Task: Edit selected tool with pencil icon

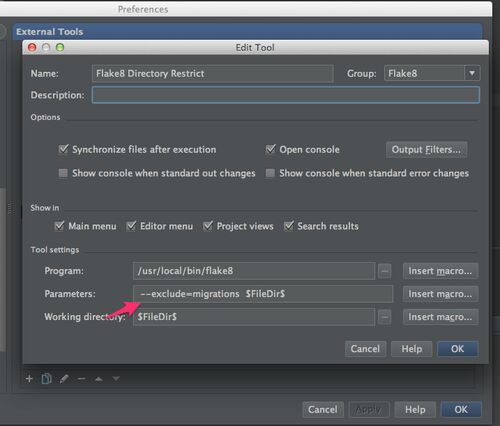Action: click(64, 379)
